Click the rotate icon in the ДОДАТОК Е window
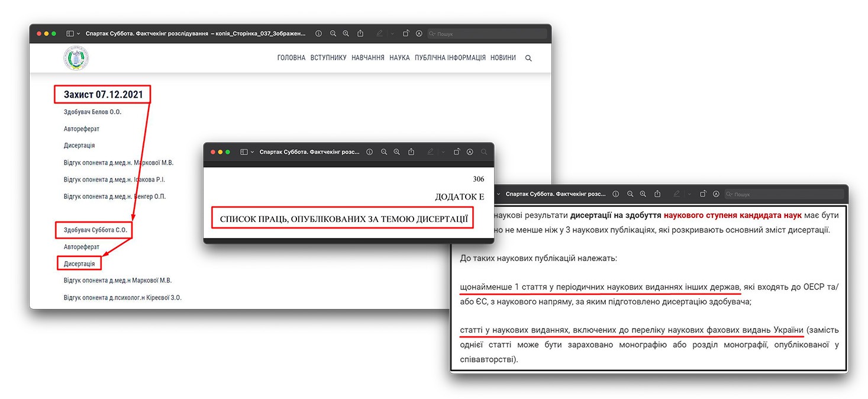Image resolution: width=868 pixels, height=399 pixels. (457, 152)
